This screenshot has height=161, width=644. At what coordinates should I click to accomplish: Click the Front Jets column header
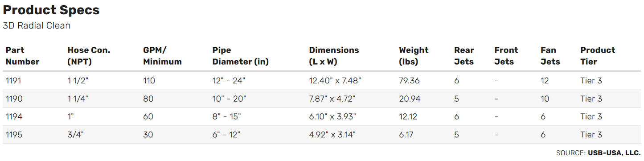pyautogui.click(x=506, y=56)
